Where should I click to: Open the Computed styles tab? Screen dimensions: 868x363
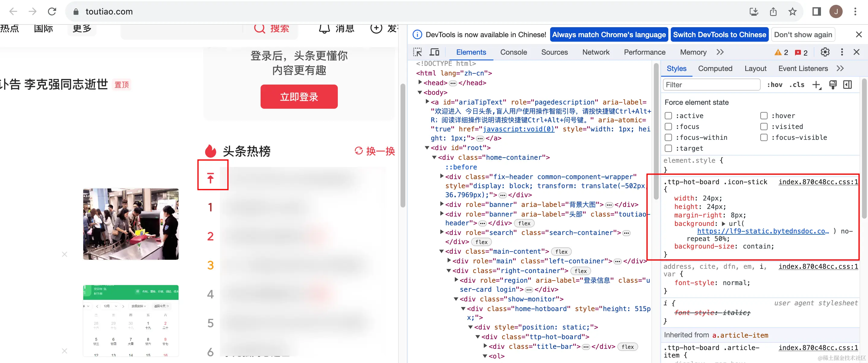coord(715,69)
